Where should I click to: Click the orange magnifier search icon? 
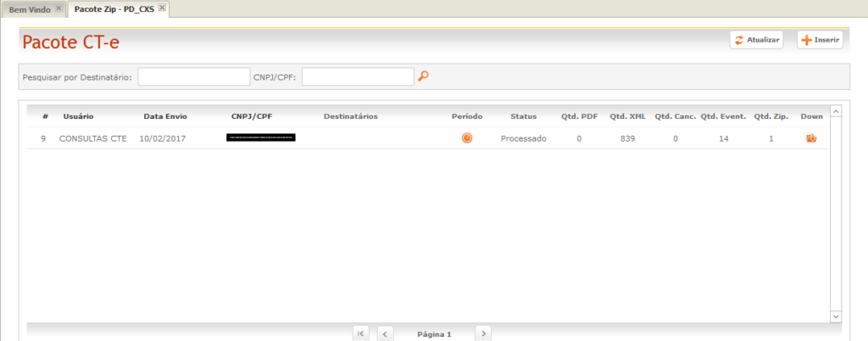(424, 76)
